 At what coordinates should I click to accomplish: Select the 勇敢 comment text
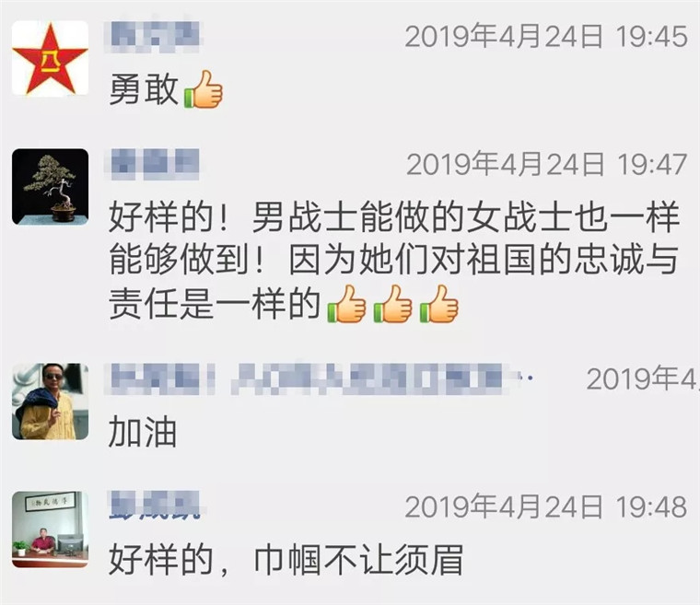144,89
